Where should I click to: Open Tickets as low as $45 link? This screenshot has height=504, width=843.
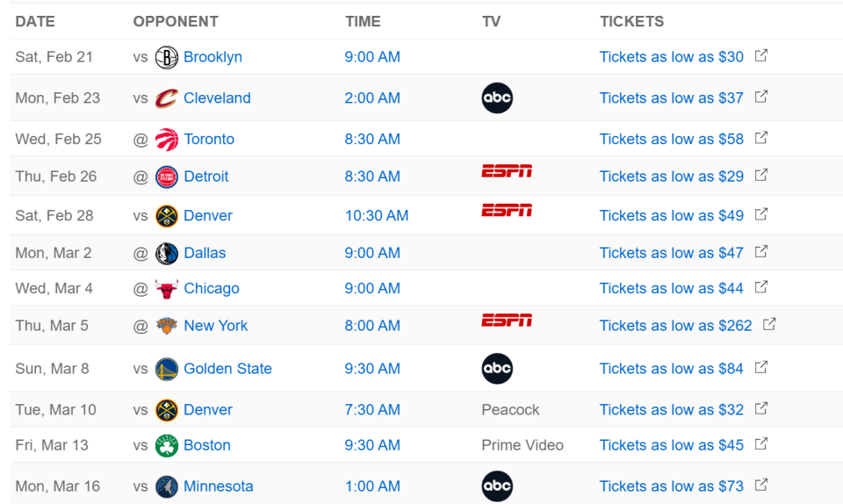671,445
